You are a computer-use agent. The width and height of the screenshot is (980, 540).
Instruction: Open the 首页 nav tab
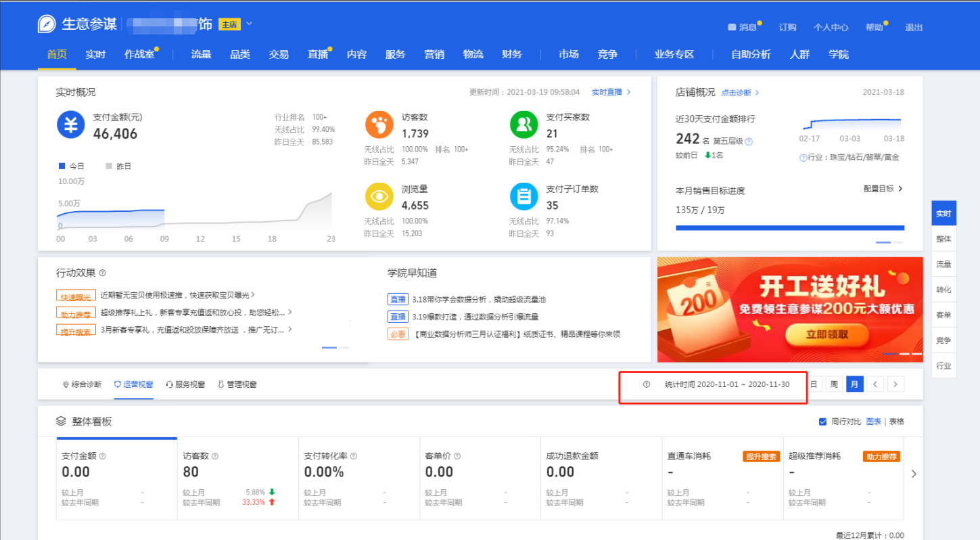point(57,54)
